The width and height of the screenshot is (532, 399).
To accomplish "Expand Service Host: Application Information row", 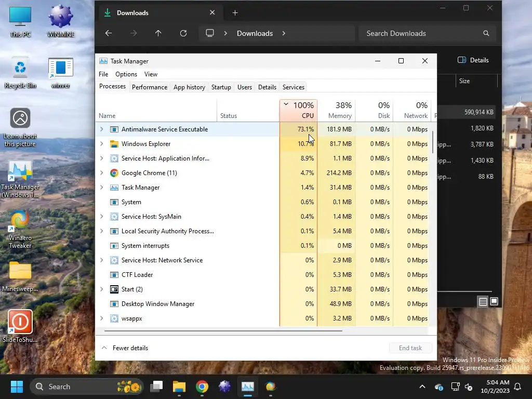I will (x=101, y=158).
